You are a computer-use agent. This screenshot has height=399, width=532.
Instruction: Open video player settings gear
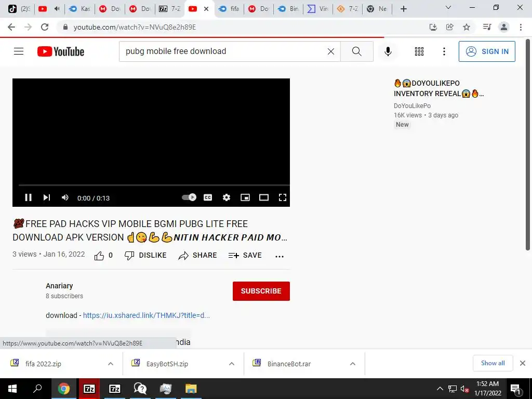coord(227,197)
